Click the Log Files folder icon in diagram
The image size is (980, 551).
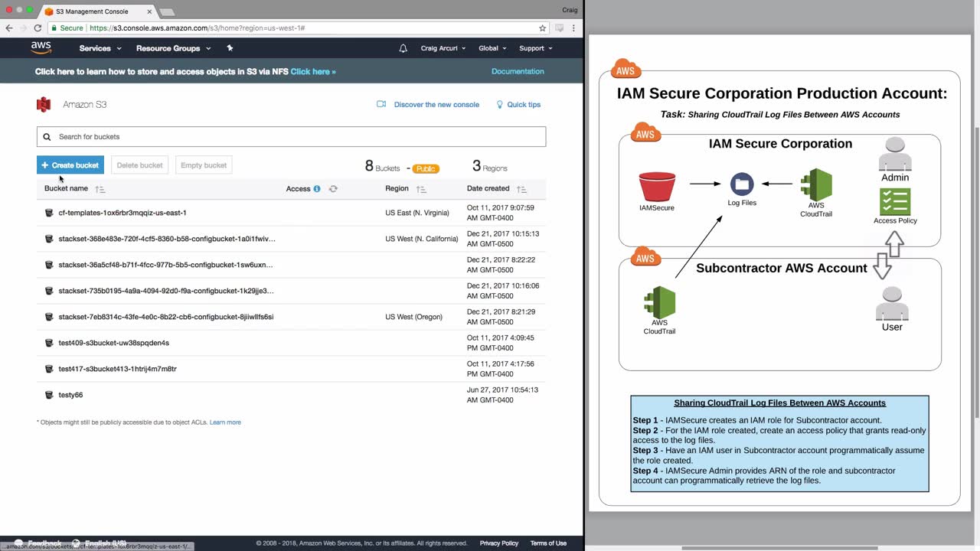coord(742,184)
